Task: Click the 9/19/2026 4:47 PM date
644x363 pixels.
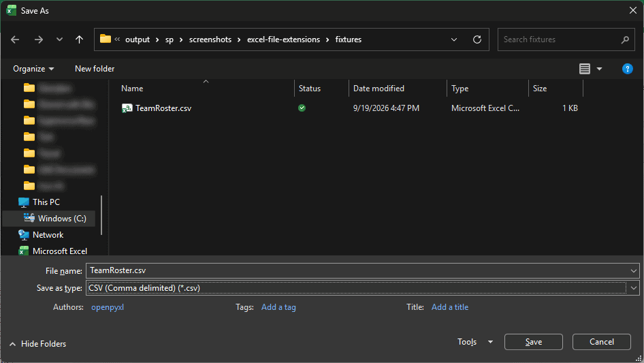Action: [x=386, y=108]
